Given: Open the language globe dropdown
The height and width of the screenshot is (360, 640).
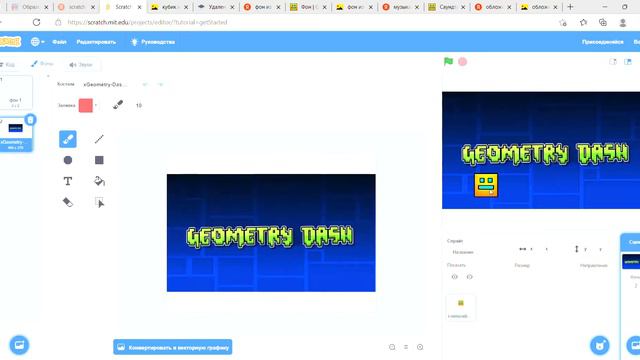Looking at the screenshot, I should click(x=38, y=42).
